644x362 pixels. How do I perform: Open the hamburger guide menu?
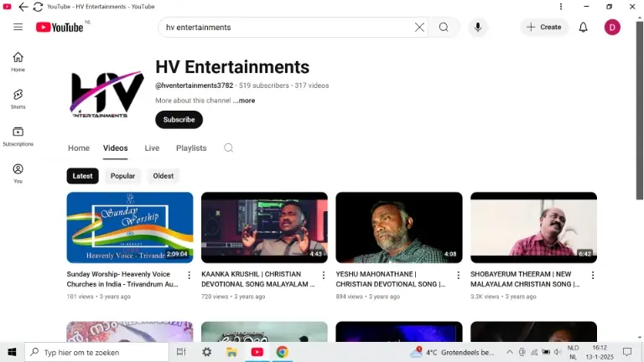(x=18, y=27)
